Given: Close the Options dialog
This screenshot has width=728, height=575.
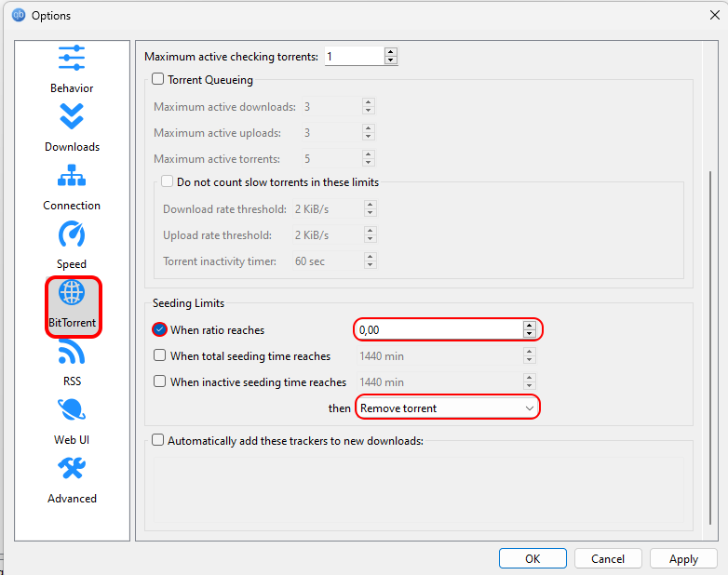Looking at the screenshot, I should (x=715, y=15).
